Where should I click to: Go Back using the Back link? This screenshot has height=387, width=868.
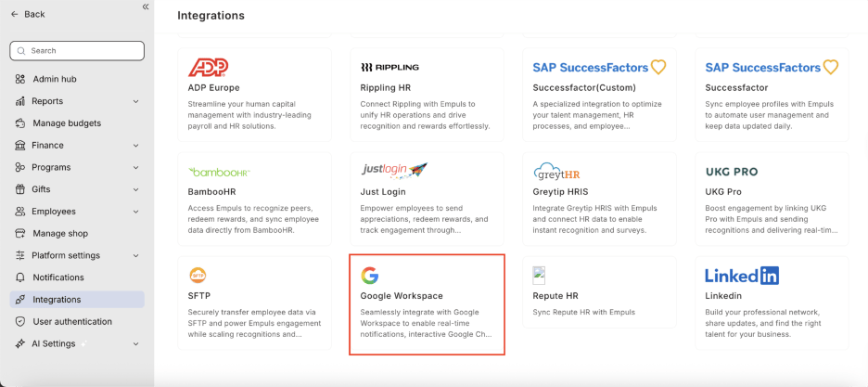click(x=28, y=14)
